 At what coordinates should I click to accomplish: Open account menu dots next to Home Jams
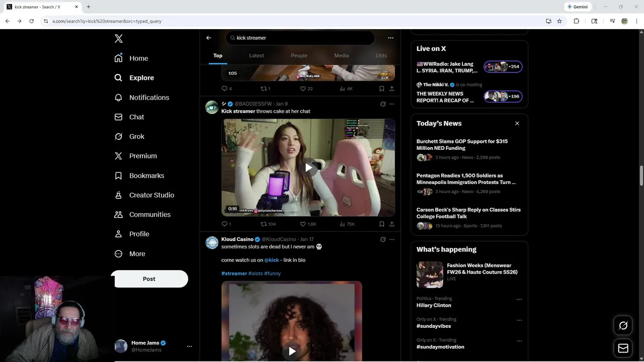[x=190, y=346]
